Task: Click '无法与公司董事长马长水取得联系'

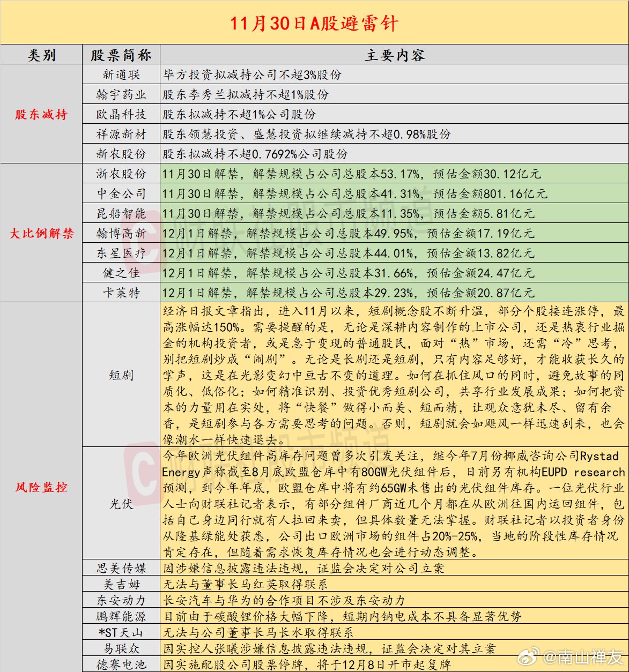Action: [x=394, y=632]
